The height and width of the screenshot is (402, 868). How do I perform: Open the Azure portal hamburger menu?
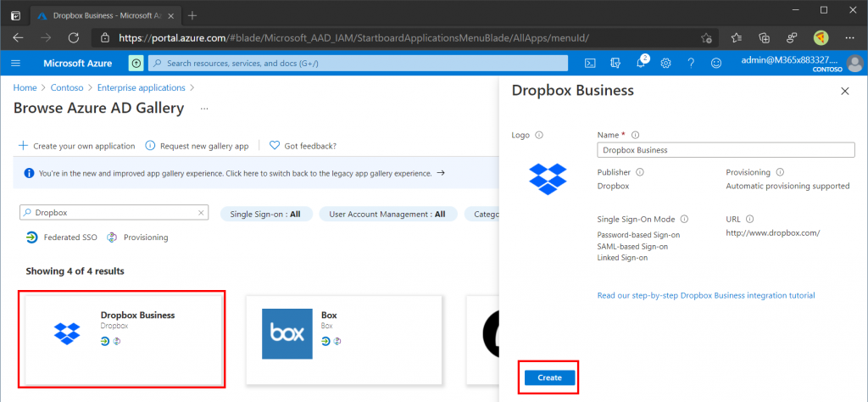(x=15, y=63)
